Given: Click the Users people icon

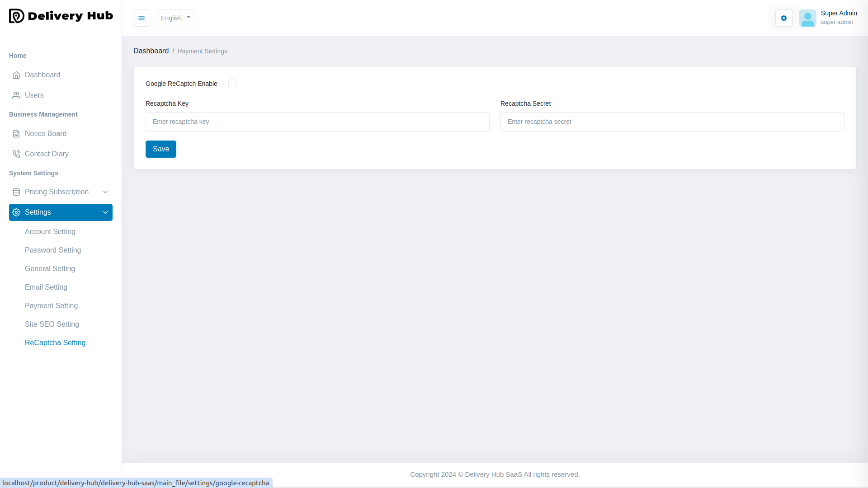Looking at the screenshot, I should [x=16, y=95].
